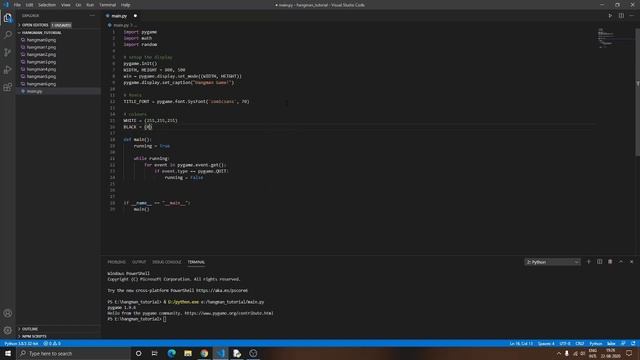
Task: Open Google Chrome from taskbar
Action: pos(204,353)
